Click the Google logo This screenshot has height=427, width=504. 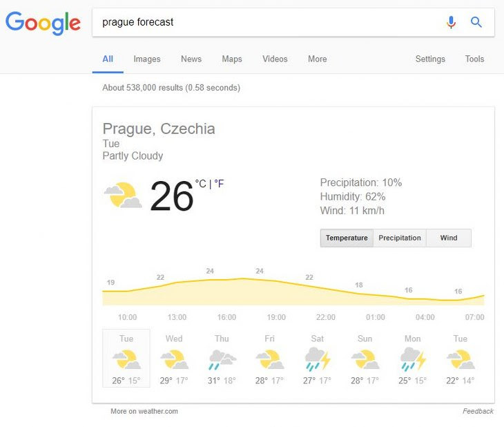pos(43,23)
